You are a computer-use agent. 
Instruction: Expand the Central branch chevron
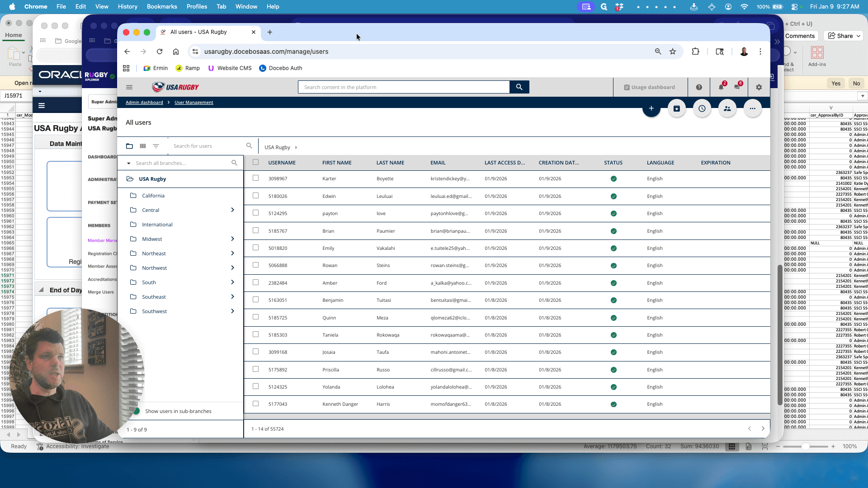[233, 210]
